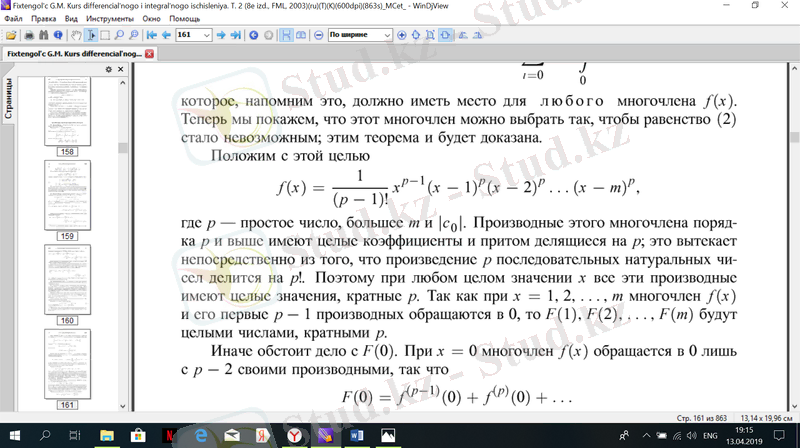Open Microsoft Store from the taskbar
The height and width of the screenshot is (448, 800).
coord(138,435)
